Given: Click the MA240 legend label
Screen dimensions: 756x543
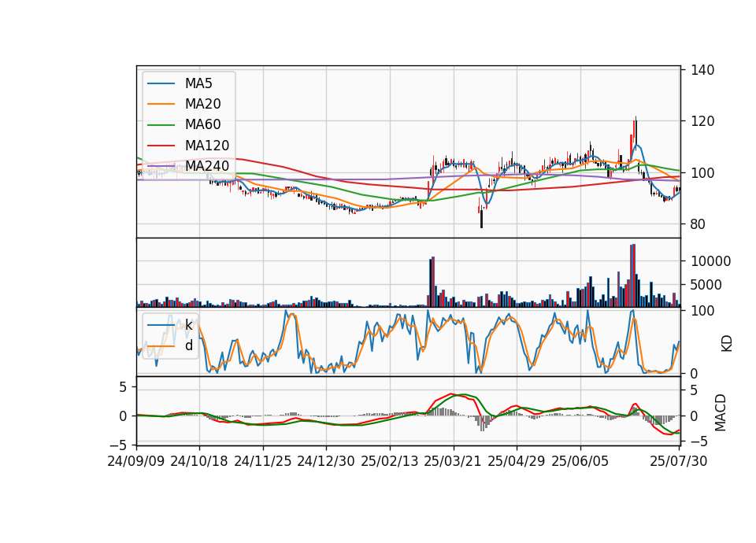Looking at the screenshot, I should coord(207,166).
